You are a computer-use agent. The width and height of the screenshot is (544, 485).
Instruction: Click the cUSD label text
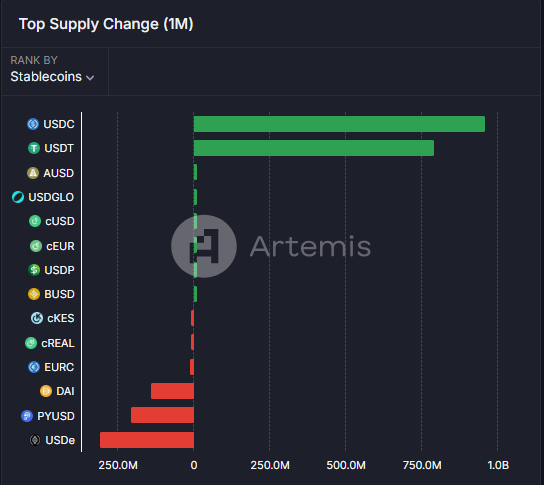point(60,221)
